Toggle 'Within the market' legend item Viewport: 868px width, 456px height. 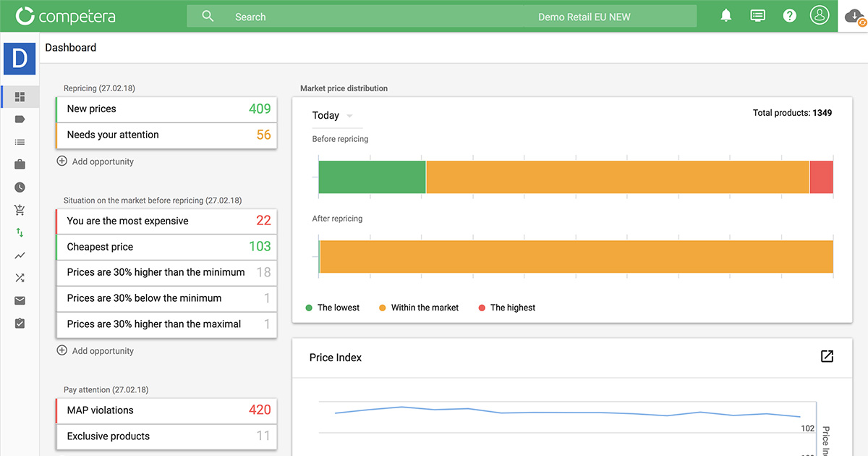(x=418, y=307)
